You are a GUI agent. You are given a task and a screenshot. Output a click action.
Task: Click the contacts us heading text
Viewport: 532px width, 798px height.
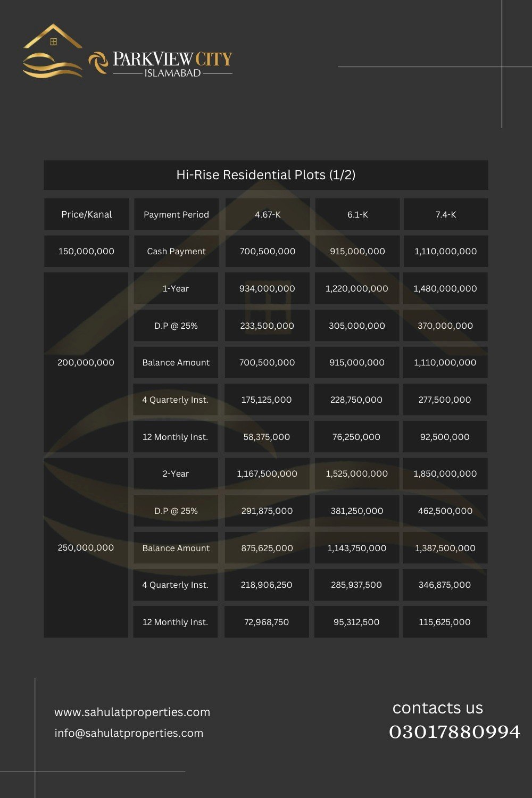click(438, 708)
